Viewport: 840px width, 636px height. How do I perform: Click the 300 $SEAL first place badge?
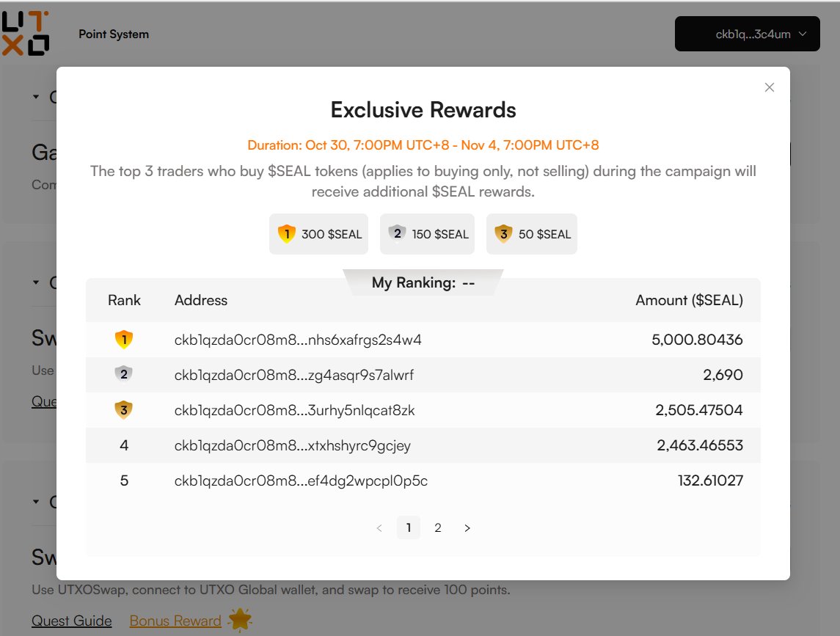coord(318,234)
